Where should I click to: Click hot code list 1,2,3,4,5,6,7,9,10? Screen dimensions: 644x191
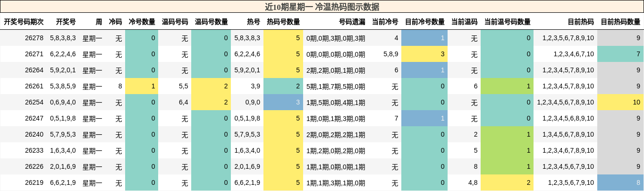point(568,166)
